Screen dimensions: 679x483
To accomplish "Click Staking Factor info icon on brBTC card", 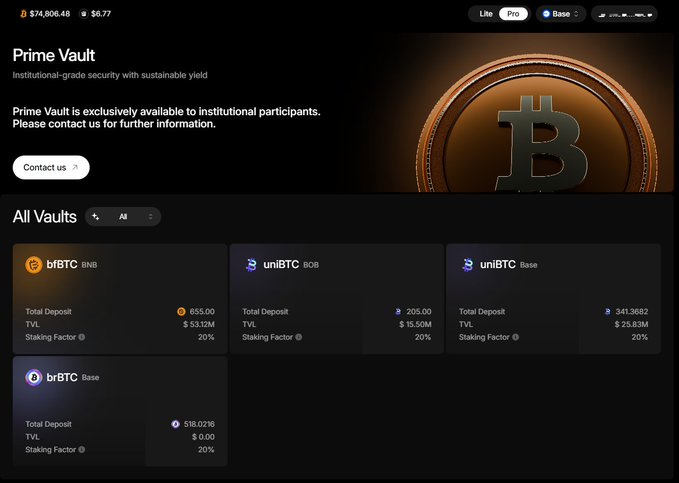I will coord(81,450).
